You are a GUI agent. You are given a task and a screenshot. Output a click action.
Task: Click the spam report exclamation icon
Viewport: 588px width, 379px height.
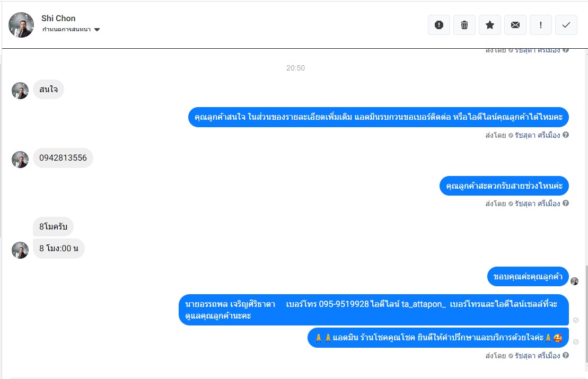pos(439,25)
